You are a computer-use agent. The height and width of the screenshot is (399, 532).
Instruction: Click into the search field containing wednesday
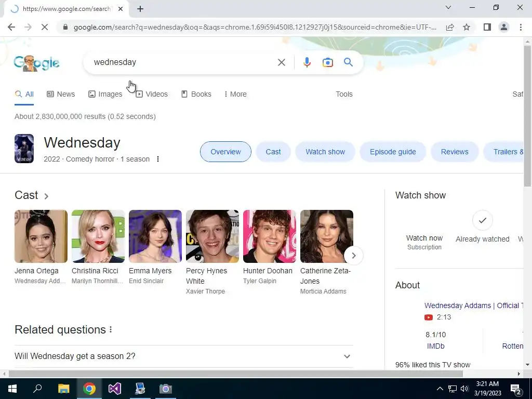tap(183, 62)
